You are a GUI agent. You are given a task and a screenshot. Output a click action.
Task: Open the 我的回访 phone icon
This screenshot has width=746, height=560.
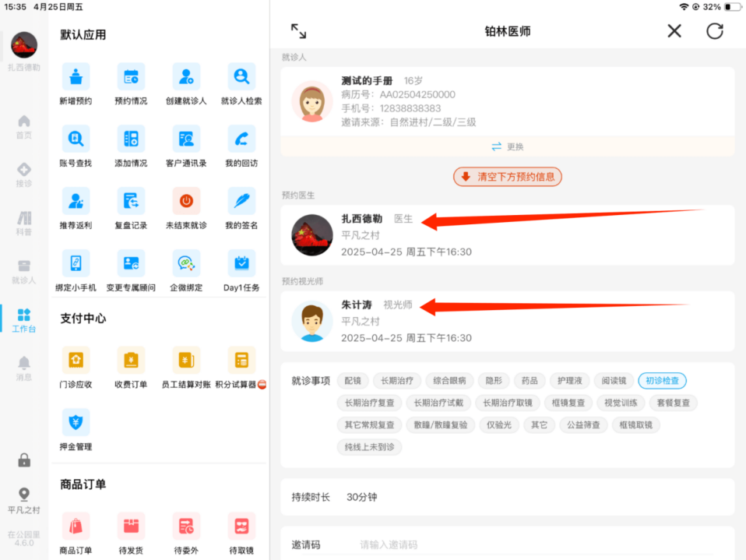241,139
